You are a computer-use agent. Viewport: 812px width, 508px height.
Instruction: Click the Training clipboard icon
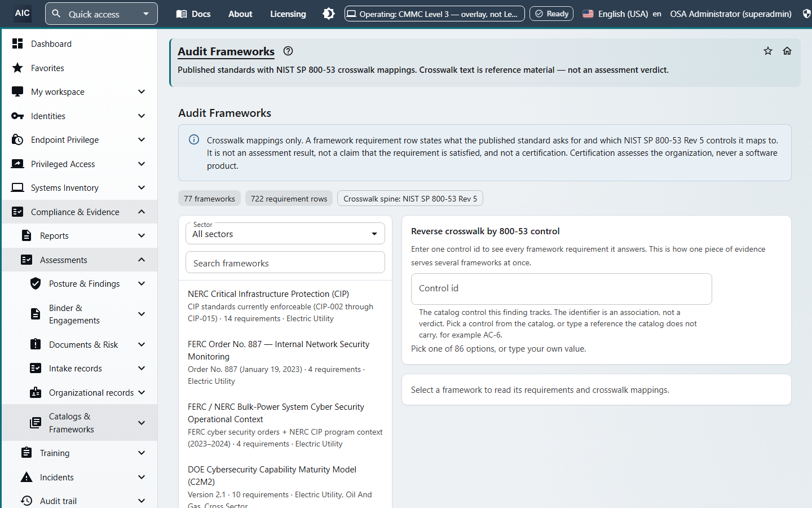click(27, 453)
